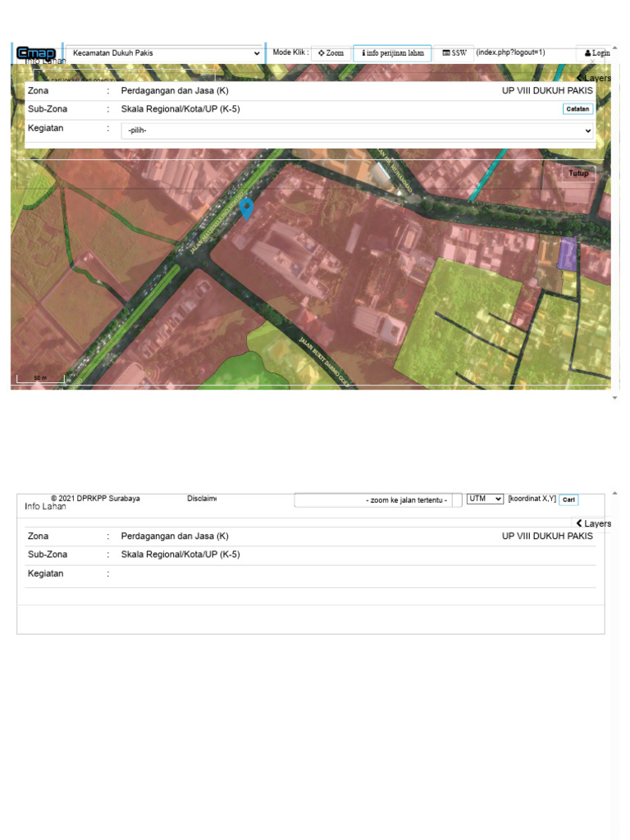Click the Cari search button
630x840 pixels.
[x=569, y=500]
